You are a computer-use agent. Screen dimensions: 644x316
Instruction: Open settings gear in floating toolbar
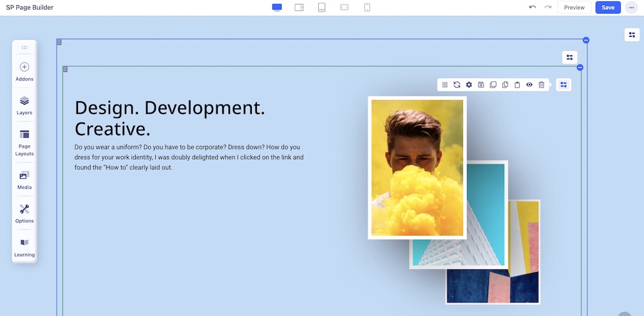tap(469, 84)
